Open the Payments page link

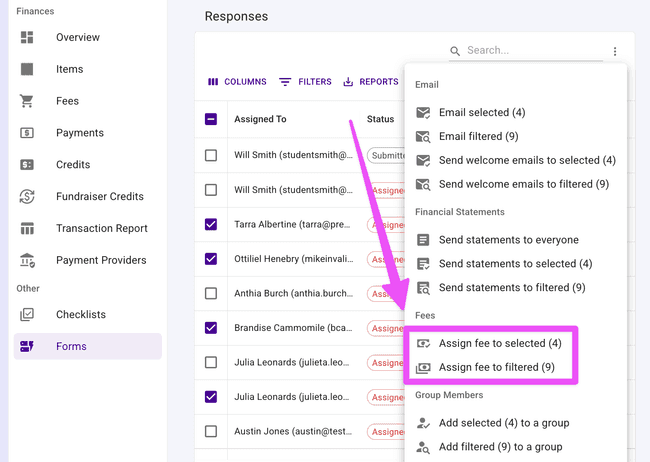pos(80,133)
